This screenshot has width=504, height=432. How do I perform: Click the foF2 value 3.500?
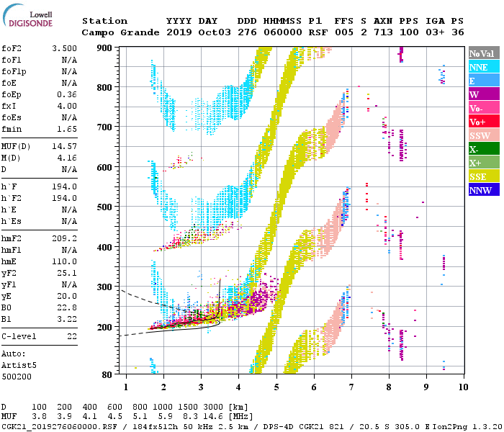[64, 50]
